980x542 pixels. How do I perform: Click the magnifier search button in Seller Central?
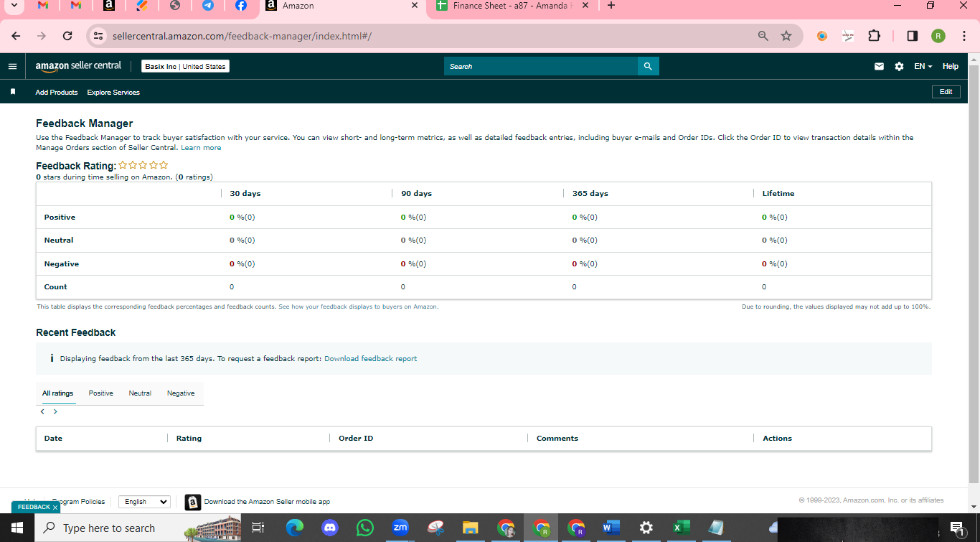tap(648, 66)
